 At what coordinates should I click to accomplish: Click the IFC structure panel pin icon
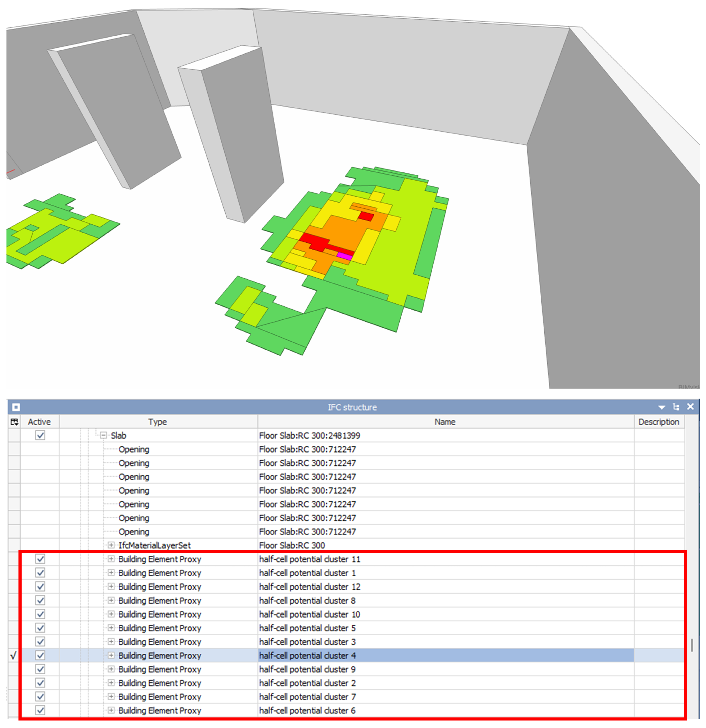point(16,407)
